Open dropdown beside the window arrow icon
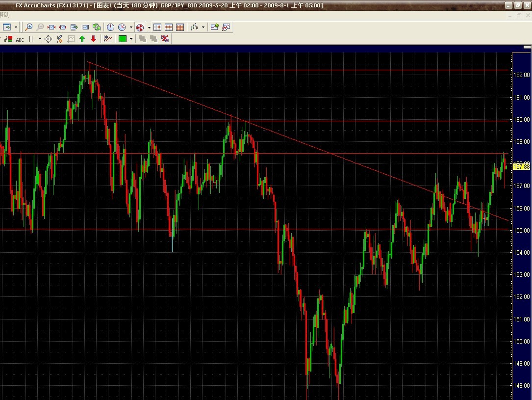The width and height of the screenshot is (532, 400). [x=16, y=27]
